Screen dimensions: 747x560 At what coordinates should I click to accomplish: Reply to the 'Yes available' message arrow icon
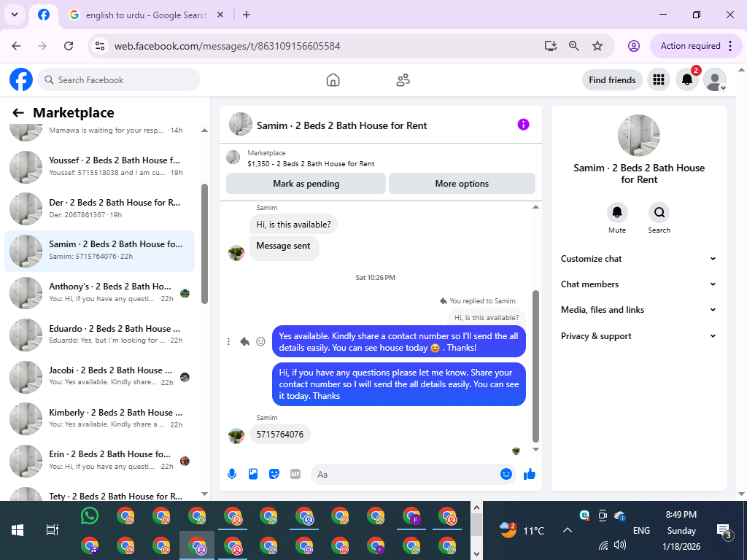click(x=244, y=341)
